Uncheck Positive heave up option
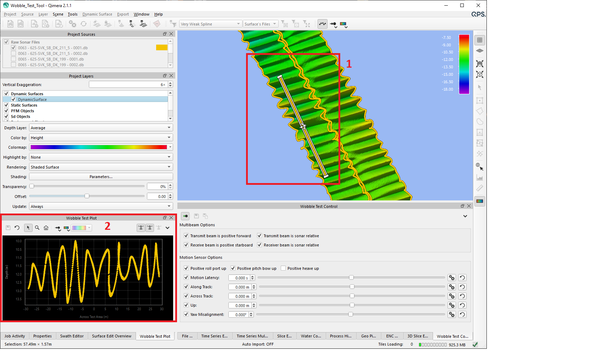The image size is (604, 364). pos(283,268)
